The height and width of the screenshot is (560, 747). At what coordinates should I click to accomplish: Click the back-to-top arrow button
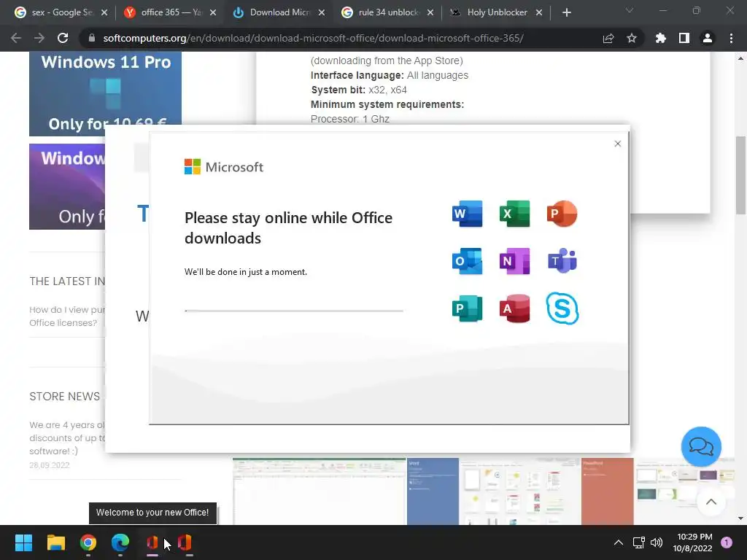(711, 502)
